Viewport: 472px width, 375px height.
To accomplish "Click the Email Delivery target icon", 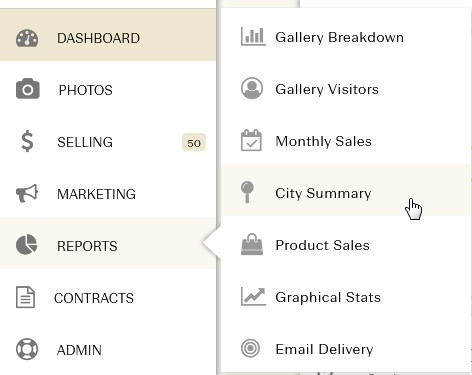I will click(x=250, y=348).
